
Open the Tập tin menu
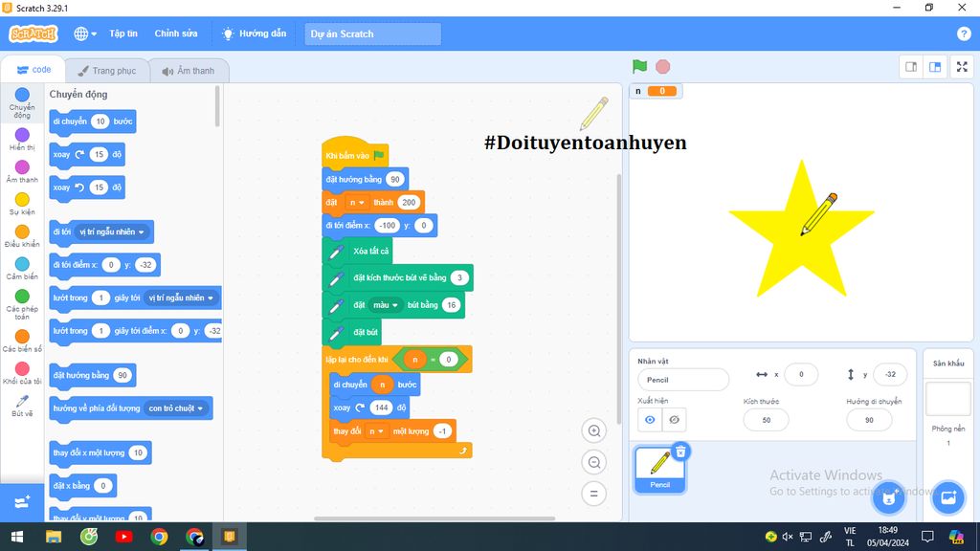pos(122,33)
